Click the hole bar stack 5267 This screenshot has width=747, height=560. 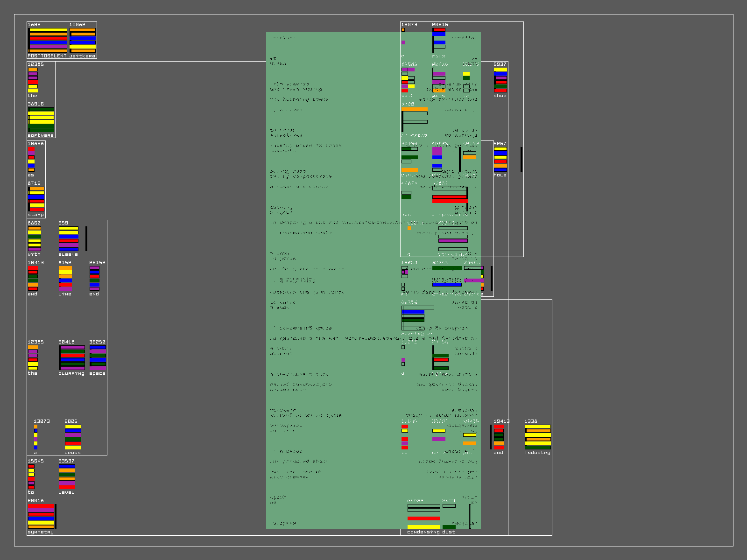(500, 160)
